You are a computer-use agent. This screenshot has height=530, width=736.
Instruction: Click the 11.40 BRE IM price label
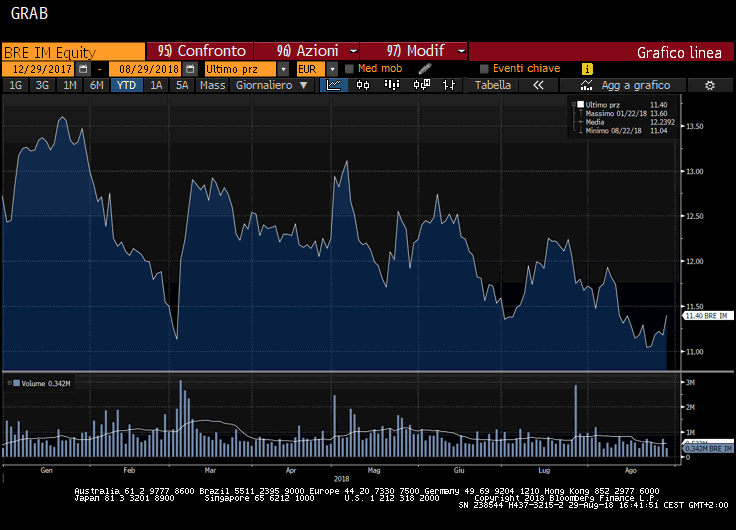pyautogui.click(x=709, y=316)
